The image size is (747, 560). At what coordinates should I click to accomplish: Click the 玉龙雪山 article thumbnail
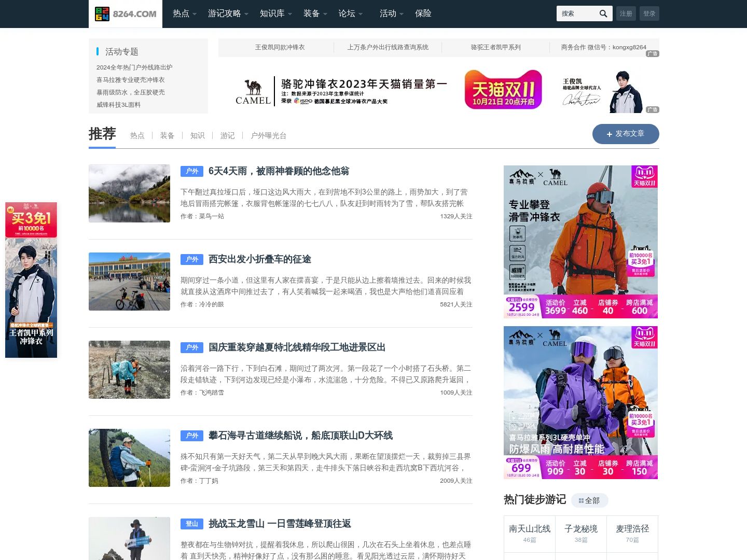point(129,538)
